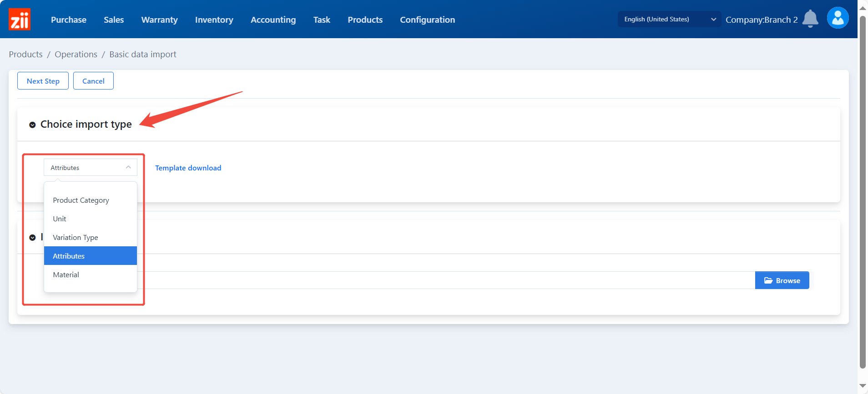Open the Accounting menu
Screen dimensions: 868x394
[x=273, y=20]
